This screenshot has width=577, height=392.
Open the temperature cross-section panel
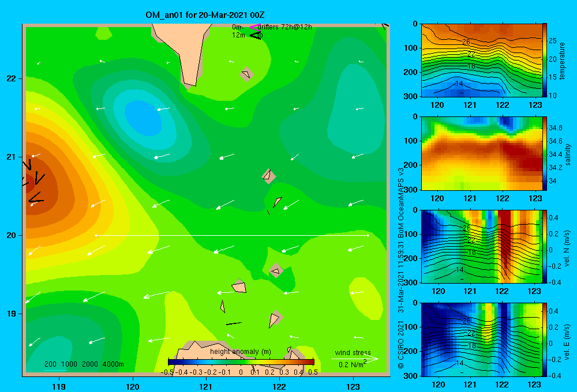point(482,61)
